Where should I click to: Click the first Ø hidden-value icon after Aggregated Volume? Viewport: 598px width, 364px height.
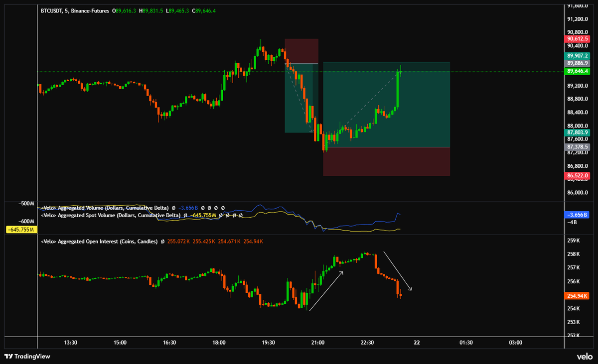click(x=173, y=208)
